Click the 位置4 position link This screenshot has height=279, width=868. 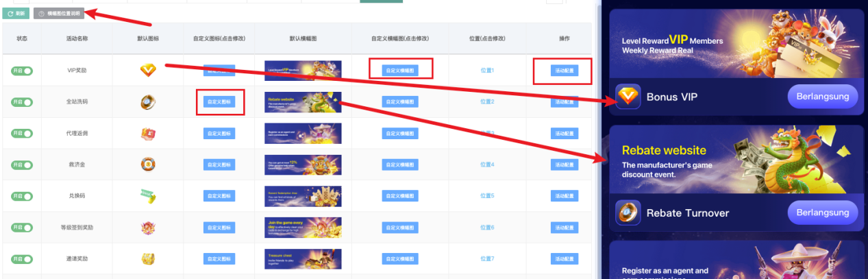487,165
